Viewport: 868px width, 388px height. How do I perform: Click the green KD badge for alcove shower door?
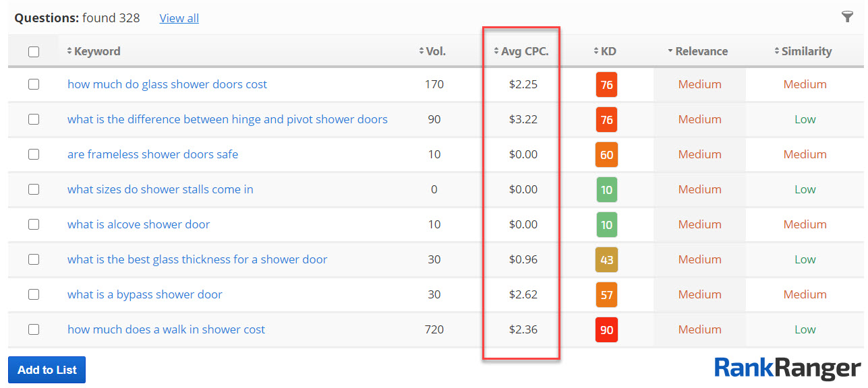[606, 225]
